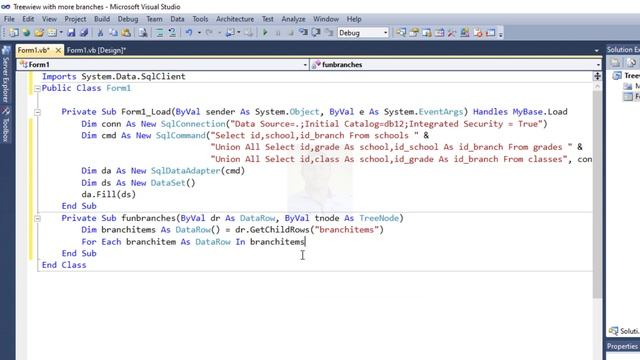
Task: Close the Form1.vb* tab
Action: [x=58, y=50]
